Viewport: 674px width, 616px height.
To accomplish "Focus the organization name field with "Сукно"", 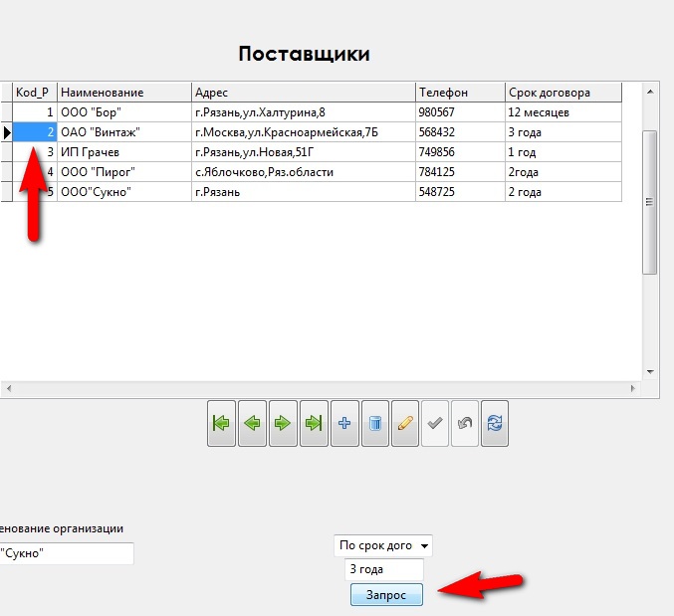I will click(x=65, y=553).
